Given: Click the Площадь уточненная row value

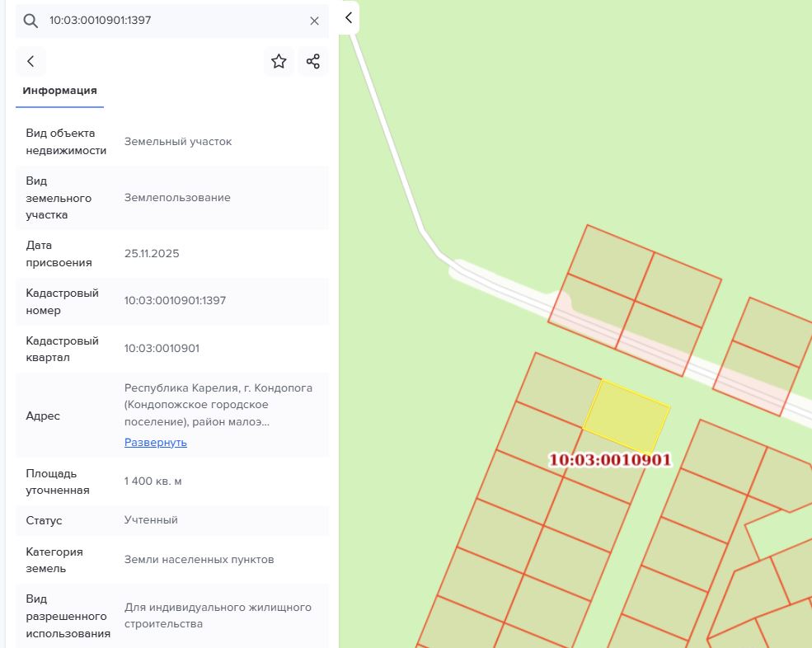Looking at the screenshot, I should (x=153, y=481).
